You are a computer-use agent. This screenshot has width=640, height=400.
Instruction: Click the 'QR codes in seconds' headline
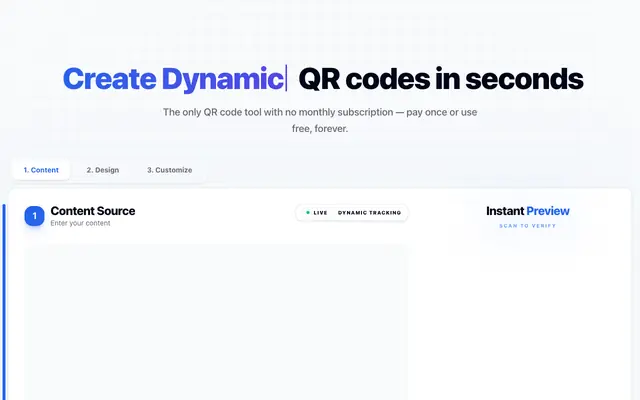coord(441,79)
